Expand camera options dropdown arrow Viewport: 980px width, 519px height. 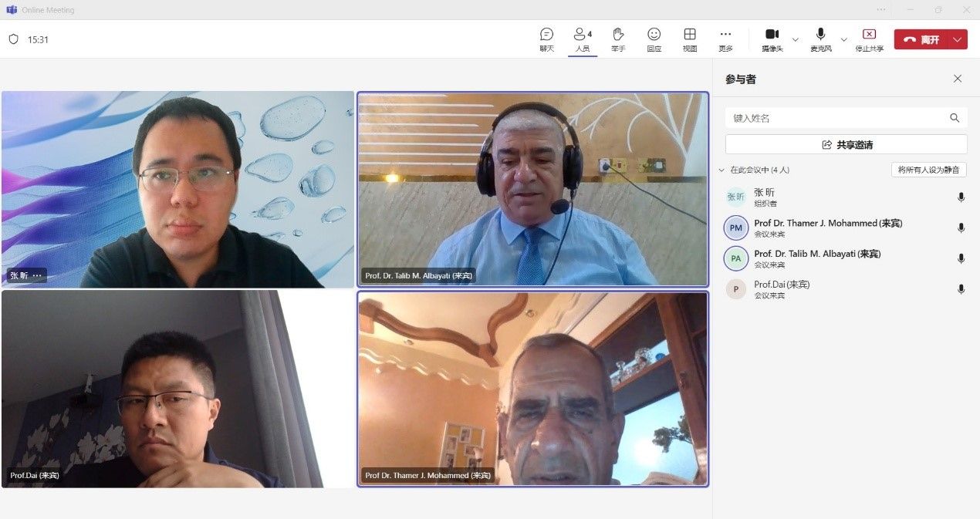(796, 39)
